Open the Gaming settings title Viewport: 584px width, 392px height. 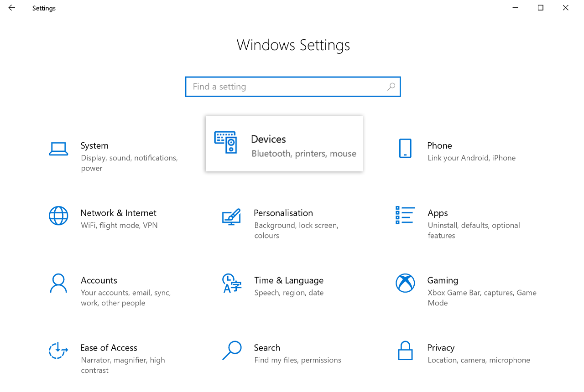443,280
